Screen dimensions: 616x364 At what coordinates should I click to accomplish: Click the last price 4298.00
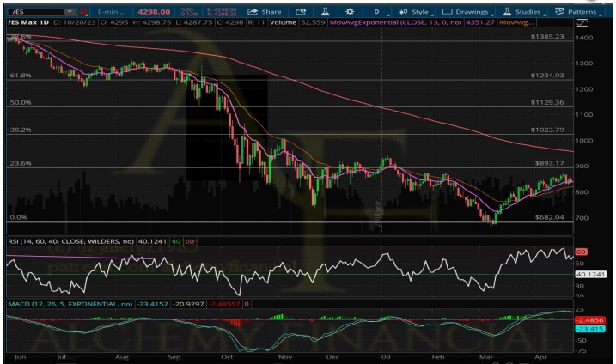tap(154, 12)
